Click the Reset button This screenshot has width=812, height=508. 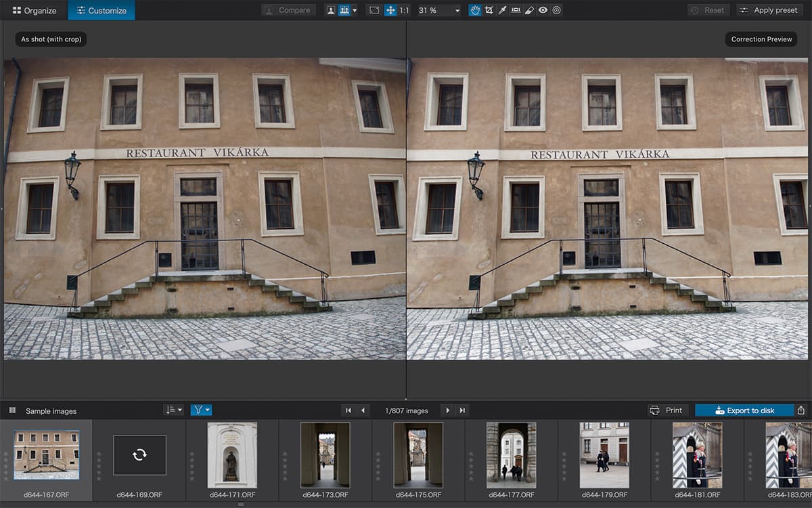(x=708, y=10)
